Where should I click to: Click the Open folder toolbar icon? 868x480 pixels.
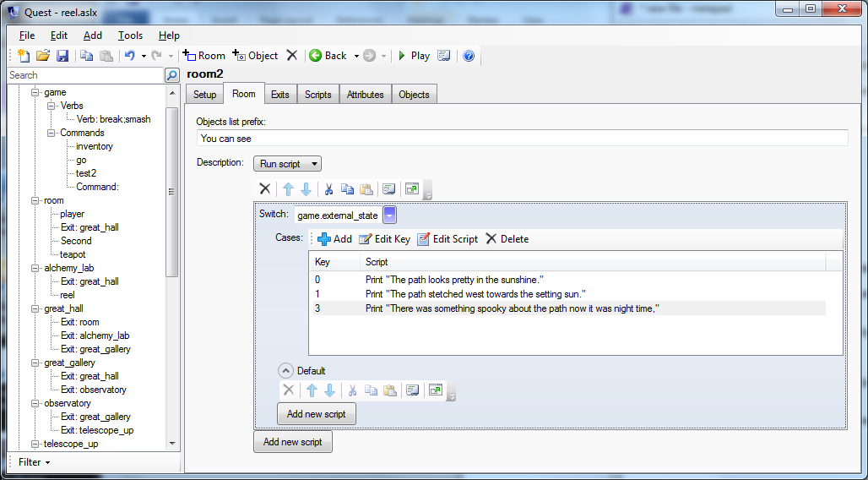(43, 56)
